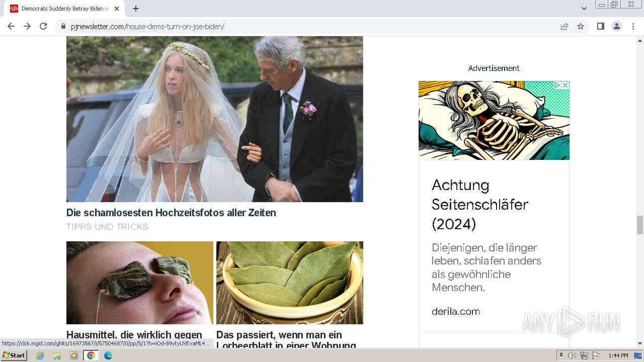Close the skeleton ad with X

[x=565, y=85]
